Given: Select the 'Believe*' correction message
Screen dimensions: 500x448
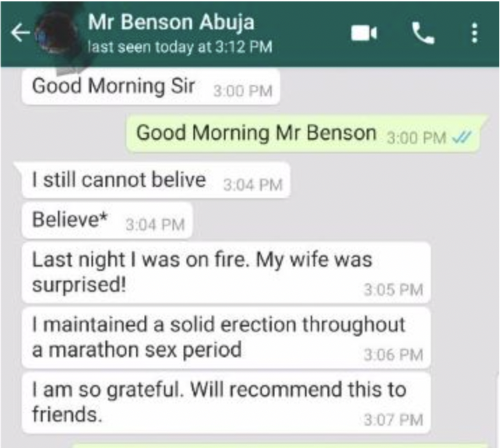Looking at the screenshot, I should click(x=107, y=221).
